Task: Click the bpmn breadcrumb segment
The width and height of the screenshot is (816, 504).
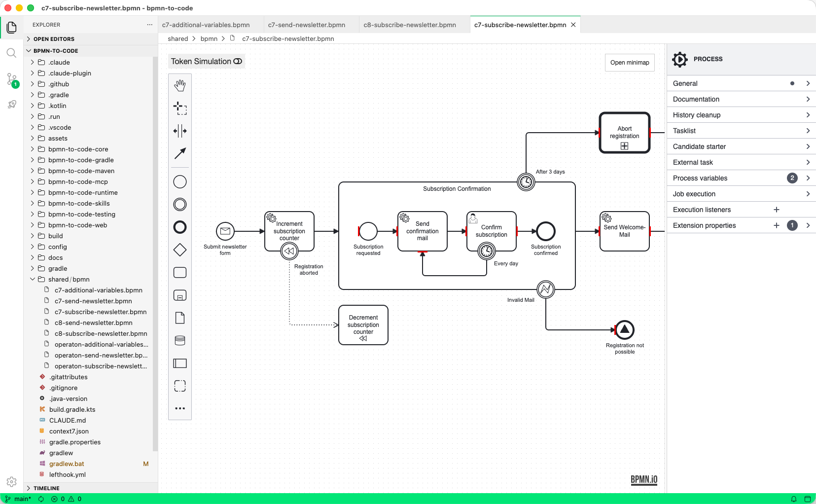Action: [x=209, y=38]
